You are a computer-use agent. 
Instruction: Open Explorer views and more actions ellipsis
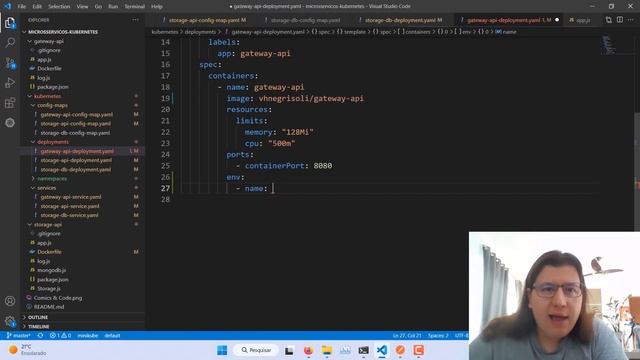pos(135,20)
